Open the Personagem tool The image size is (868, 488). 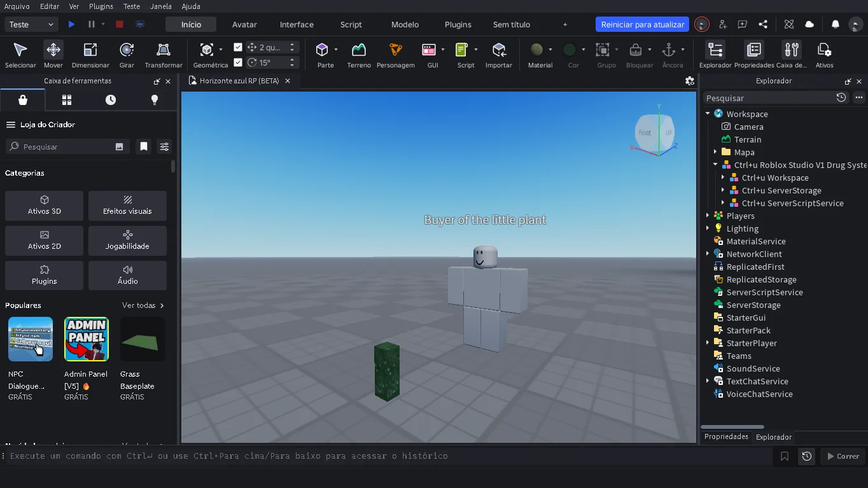coord(395,55)
